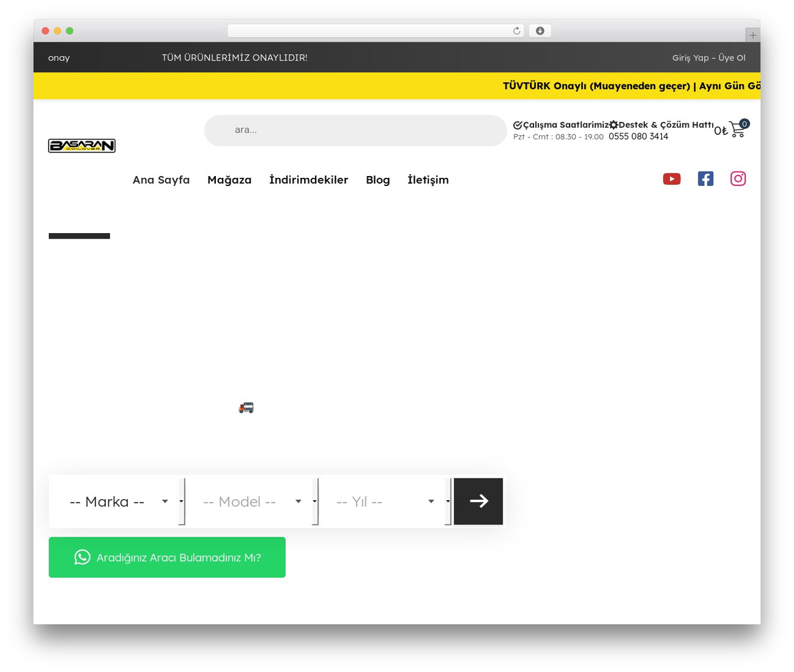Click the Aradığınız Aracı Bulamadınız Mı? button
Screen dimensions: 794x672
tap(167, 557)
